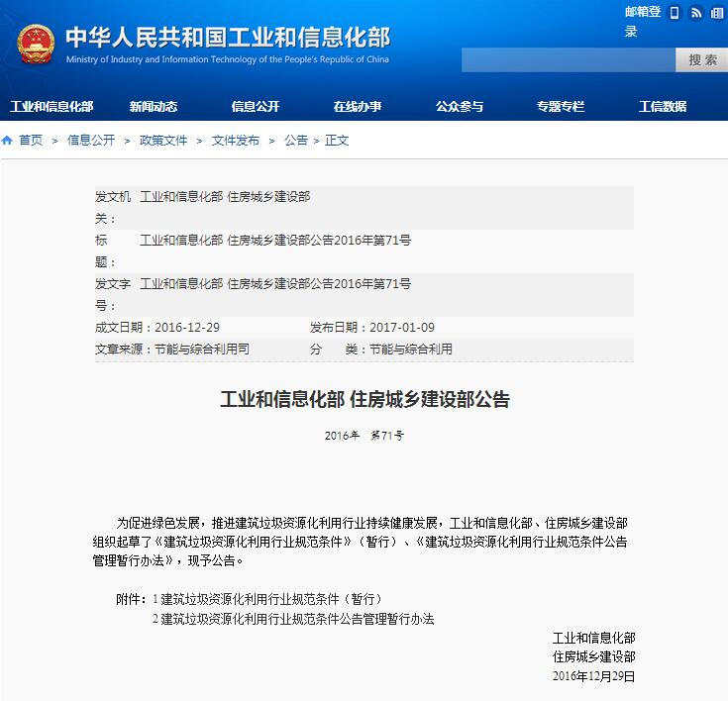The width and height of the screenshot is (728, 701).
Task: Open 专题专栏 menu item
Action: 561,106
